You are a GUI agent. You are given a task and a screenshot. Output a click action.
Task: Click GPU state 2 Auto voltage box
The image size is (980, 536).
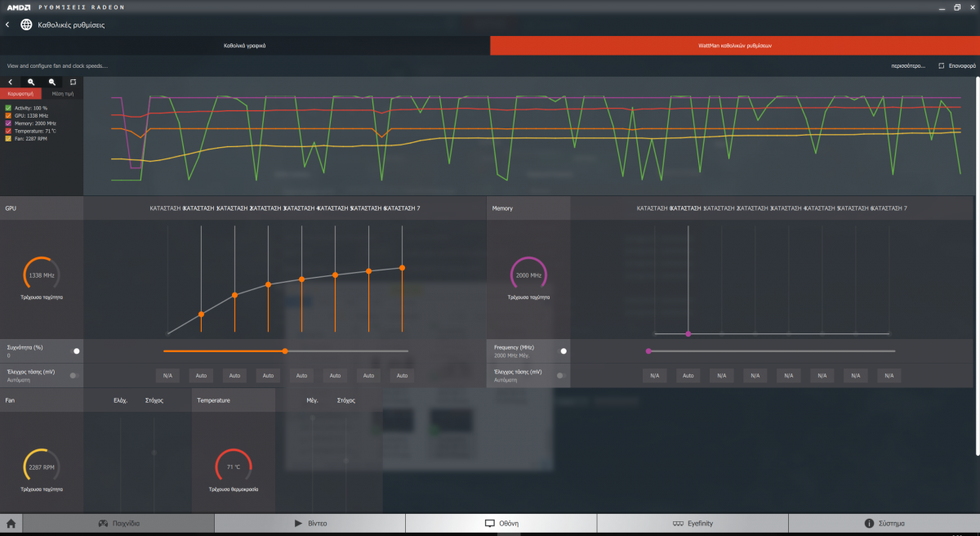[234, 376]
